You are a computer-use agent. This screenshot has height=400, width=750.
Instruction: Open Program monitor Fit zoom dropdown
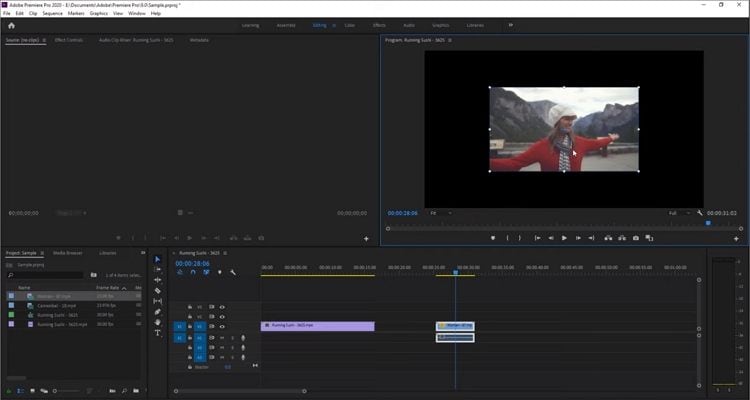click(x=441, y=213)
